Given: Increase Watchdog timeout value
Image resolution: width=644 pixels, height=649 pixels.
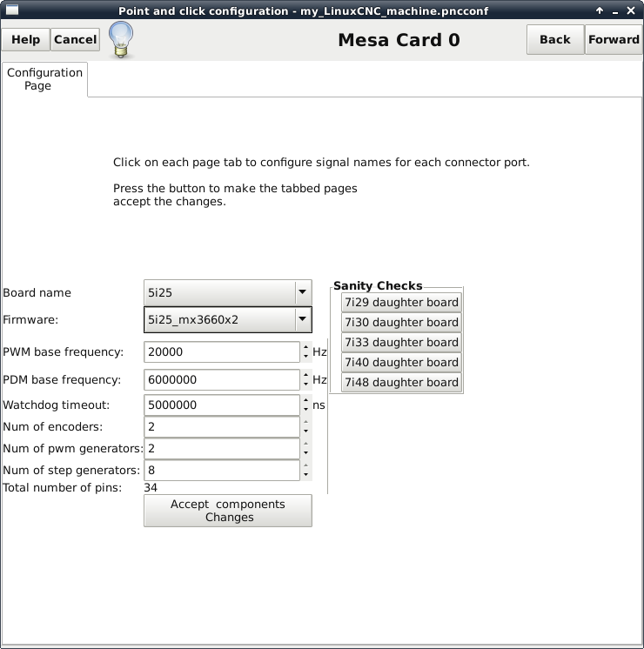Looking at the screenshot, I should click(x=305, y=400).
